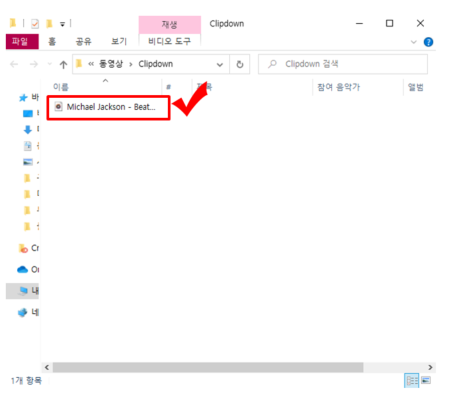
Task: Open OneDrive cloud in navigation pane
Action: pos(28,269)
